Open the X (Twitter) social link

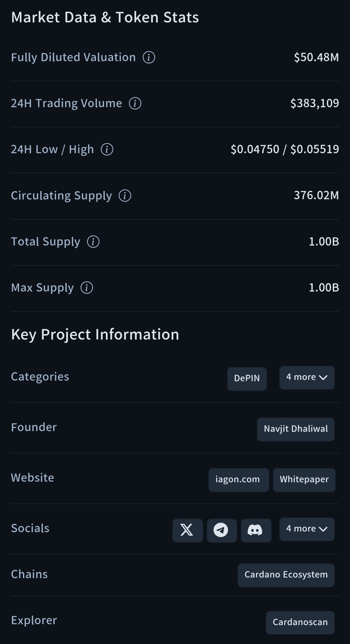187,530
